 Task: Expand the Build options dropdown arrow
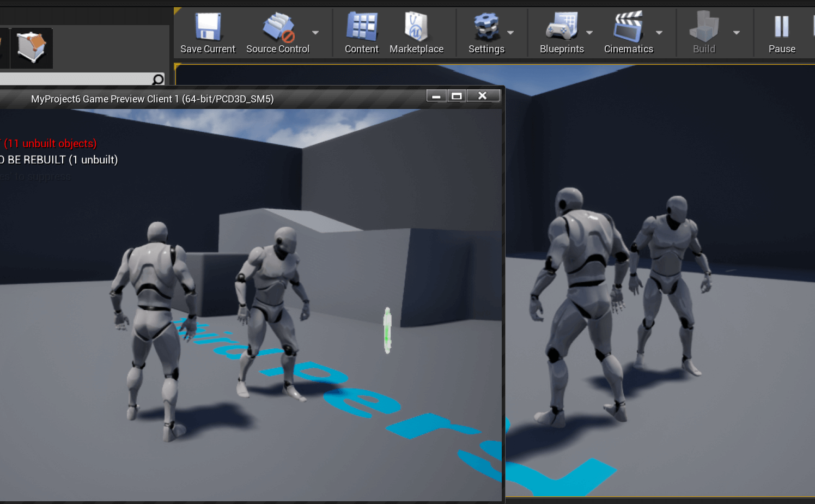coord(737,33)
